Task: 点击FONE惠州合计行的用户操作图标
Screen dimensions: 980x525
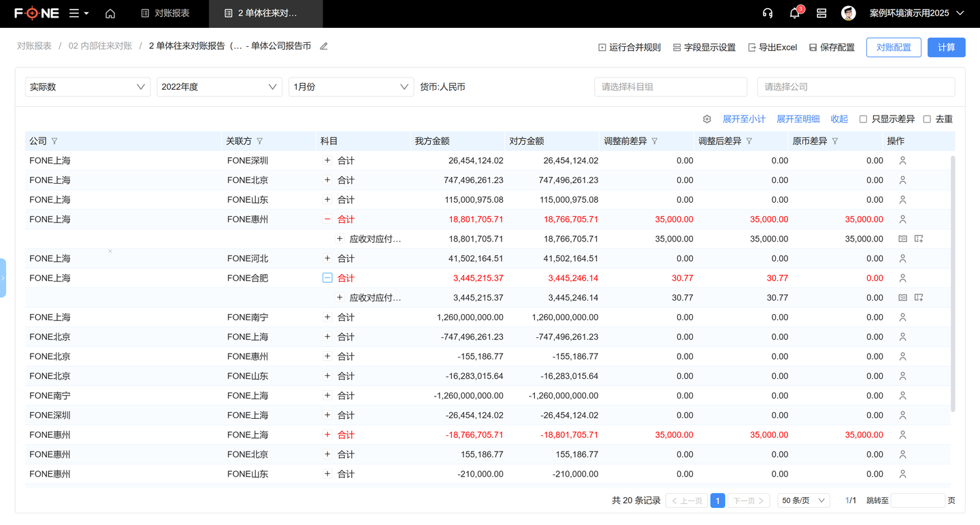Action: click(x=902, y=435)
